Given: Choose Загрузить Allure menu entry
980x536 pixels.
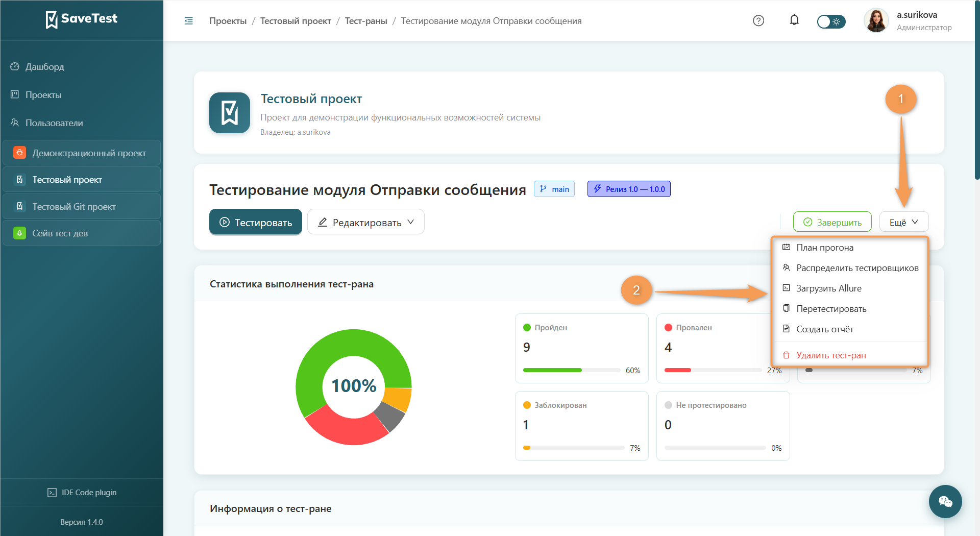Looking at the screenshot, I should 849,288.
